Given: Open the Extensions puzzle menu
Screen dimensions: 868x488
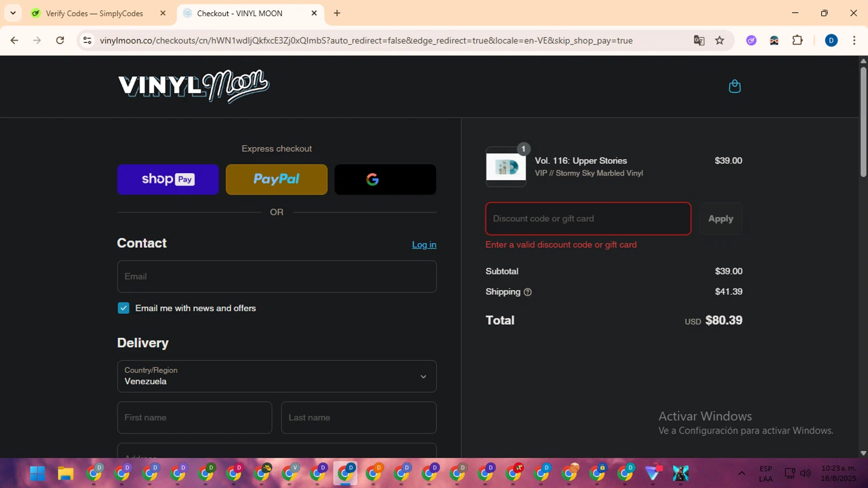Looking at the screenshot, I should [x=797, y=41].
